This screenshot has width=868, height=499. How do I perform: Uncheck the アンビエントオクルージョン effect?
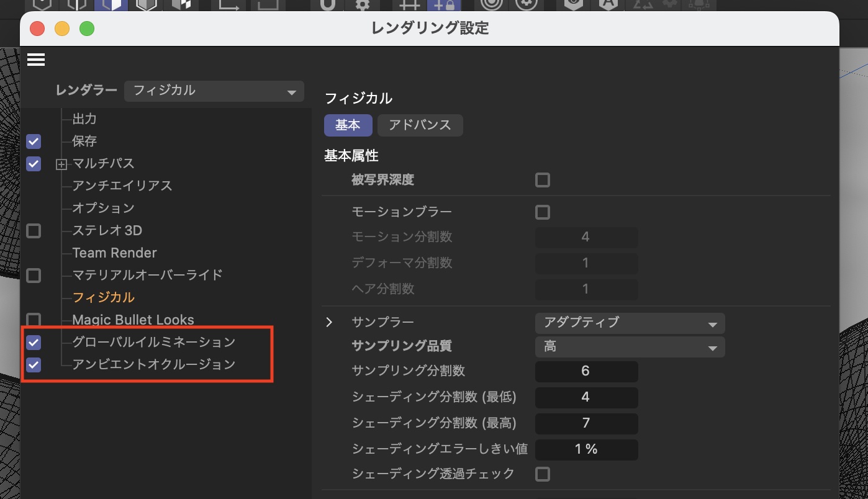coord(34,365)
